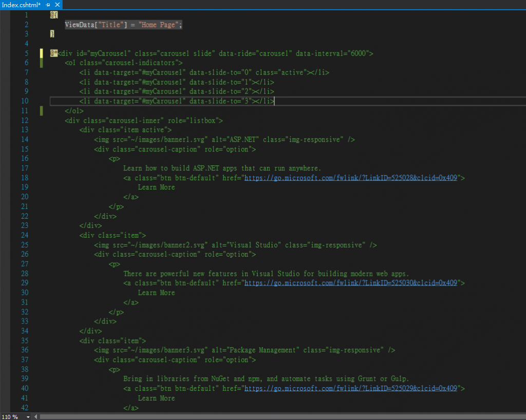Image resolution: width=526 pixels, height=420 pixels.
Task: Click the data-interval="6000" attribute
Action: (x=332, y=53)
